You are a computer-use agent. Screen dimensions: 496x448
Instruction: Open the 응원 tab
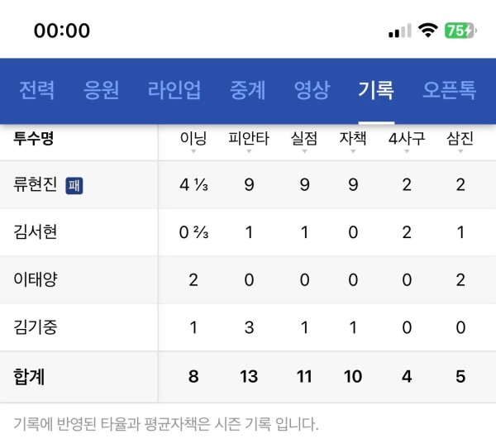102,90
